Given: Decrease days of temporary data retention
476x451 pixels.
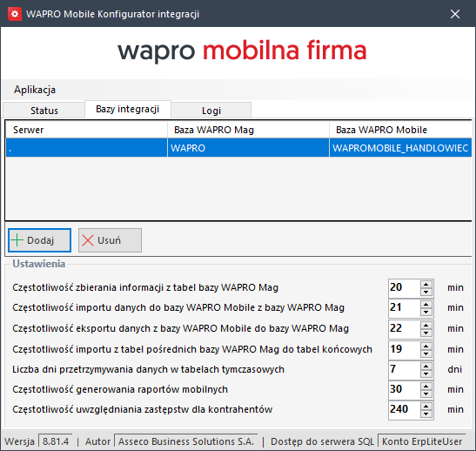Looking at the screenshot, I should pyautogui.click(x=426, y=374).
